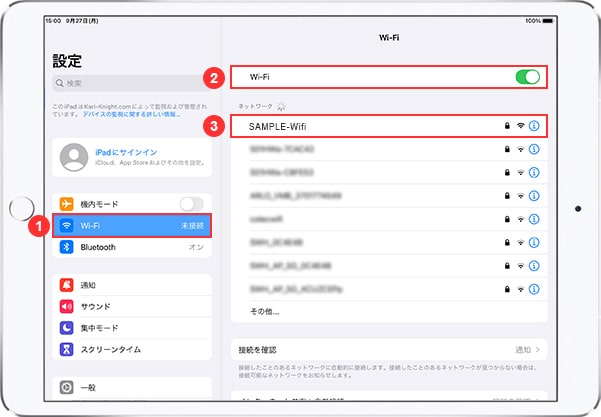Open the 接続を確認 setting

pyautogui.click(x=389, y=350)
